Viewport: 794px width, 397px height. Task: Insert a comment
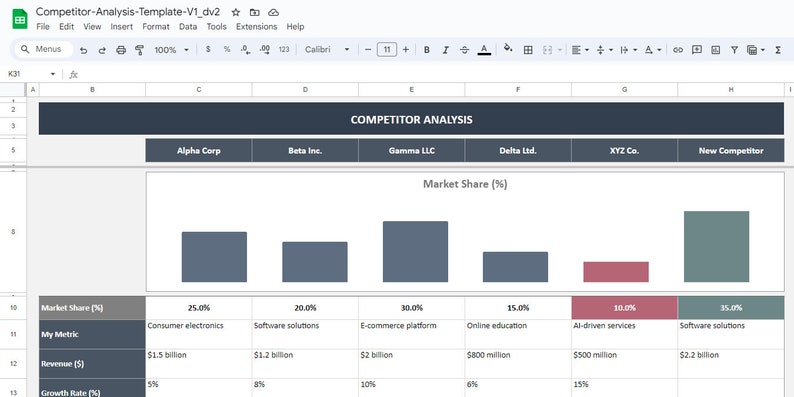click(697, 50)
